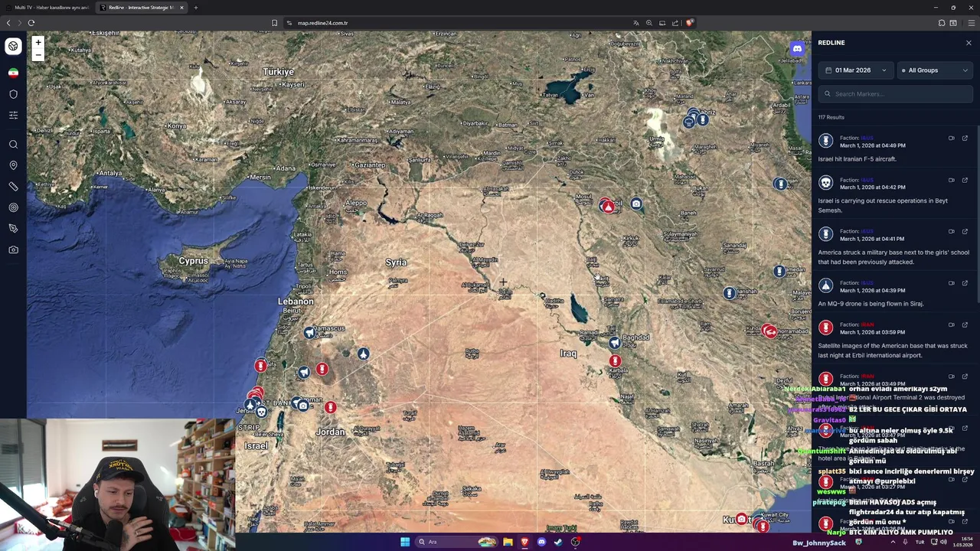Open external link for Erbil satellite images entry
This screenshot has height=551, width=980.
pos(965,324)
